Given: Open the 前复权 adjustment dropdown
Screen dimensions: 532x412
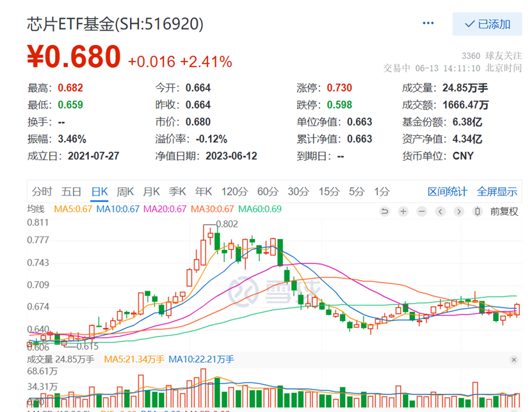Looking at the screenshot, I should pos(504,211).
